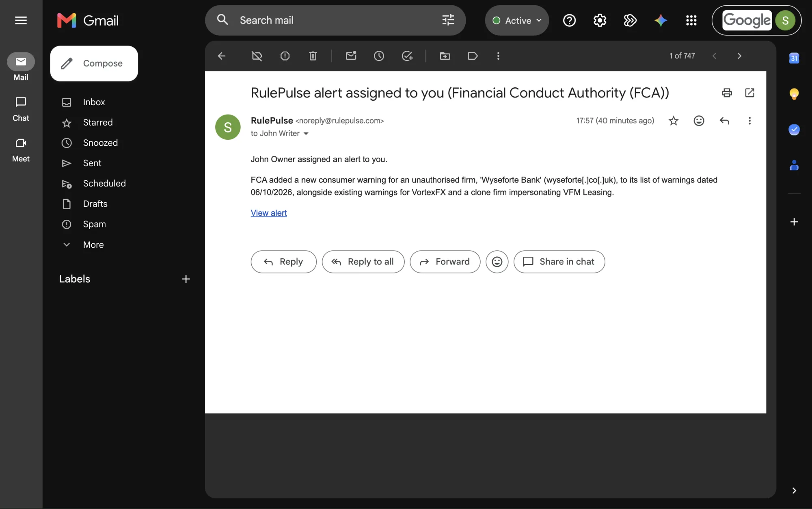This screenshot has height=509, width=812.
Task: Click the Compose button
Action: click(x=94, y=63)
